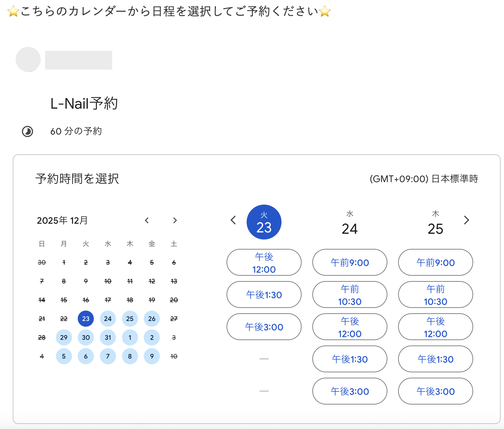Image resolution: width=504 pixels, height=429 pixels.
Task: Reserve 午前9:00 on Wednesday 24
Action: click(350, 263)
